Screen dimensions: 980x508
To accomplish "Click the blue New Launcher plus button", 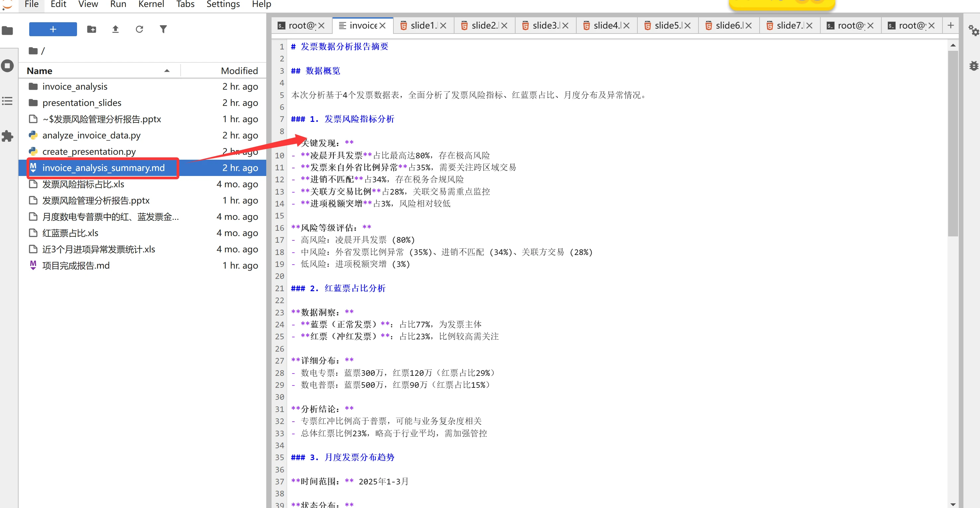I will click(x=53, y=29).
